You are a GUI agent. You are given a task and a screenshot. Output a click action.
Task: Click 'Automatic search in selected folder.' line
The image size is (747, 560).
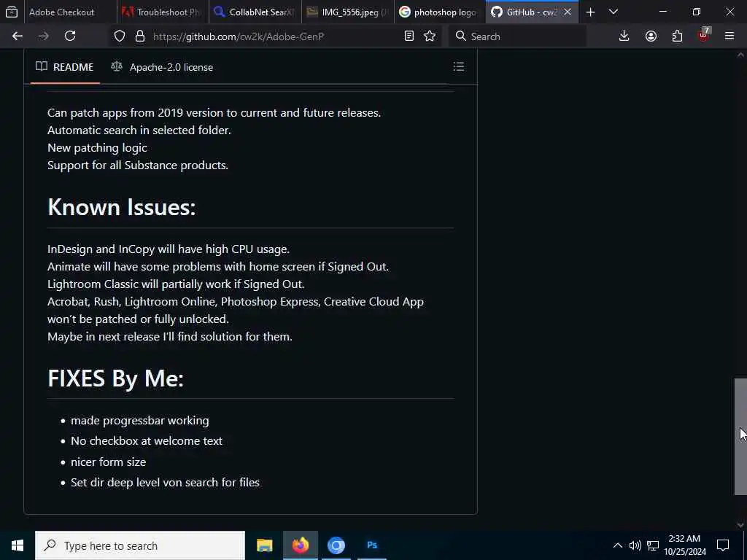click(139, 130)
